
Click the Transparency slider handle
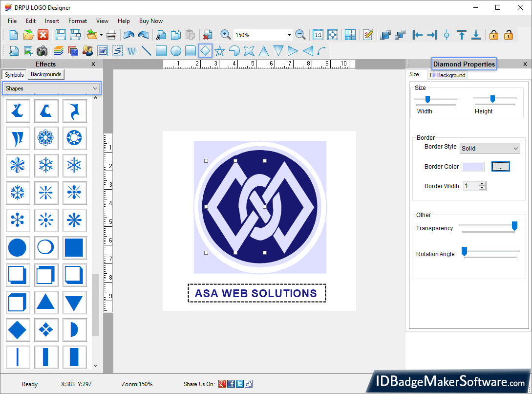coord(514,225)
